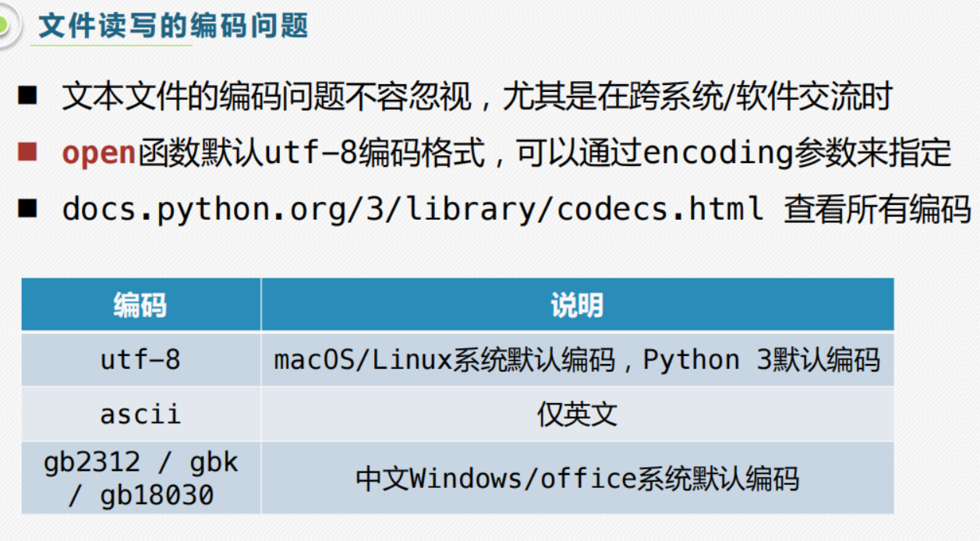Screen dimensions: 980x541
Task: Click the slide title "文件读写的编码问题"
Action: coord(173,26)
